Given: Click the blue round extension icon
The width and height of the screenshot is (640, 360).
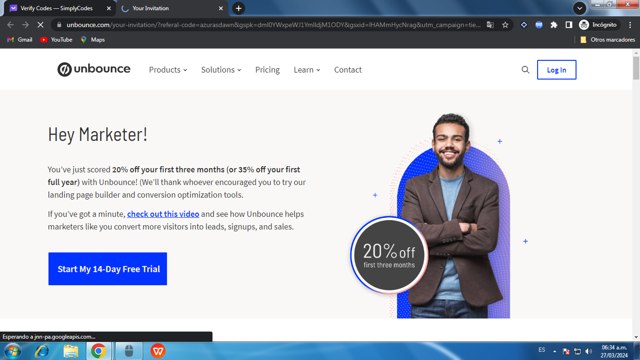Looking at the screenshot, I should (x=539, y=25).
